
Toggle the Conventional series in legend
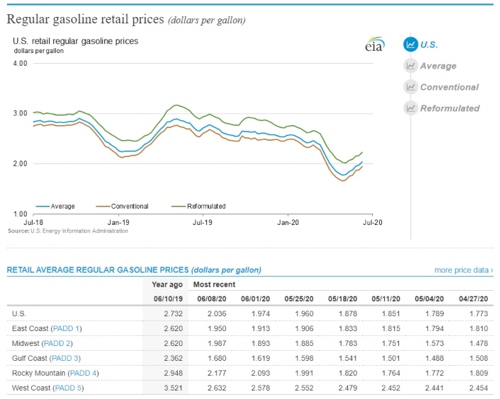[122, 206]
